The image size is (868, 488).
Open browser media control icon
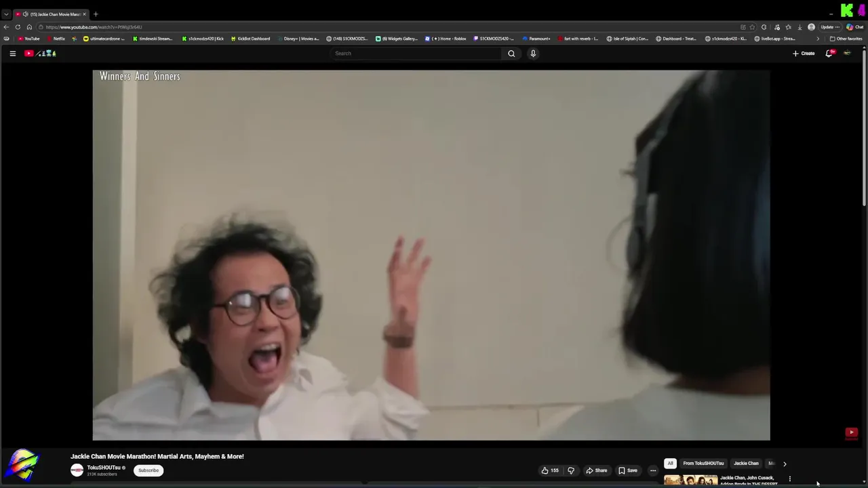coord(776,27)
